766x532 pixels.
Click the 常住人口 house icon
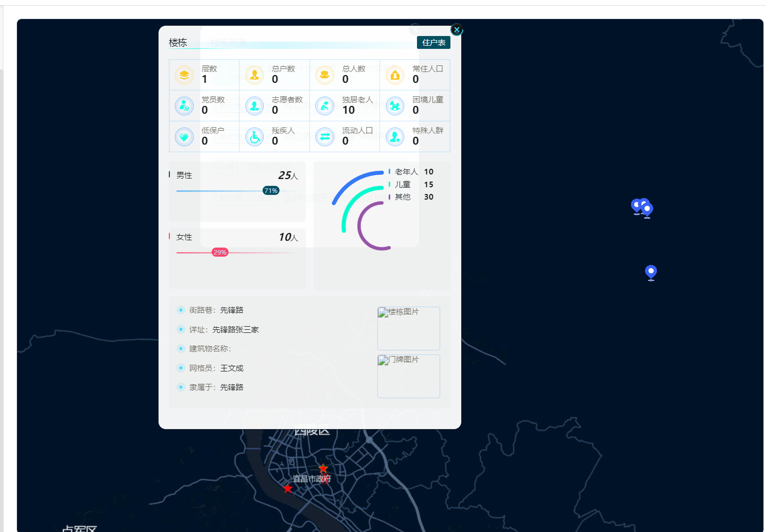pos(395,75)
